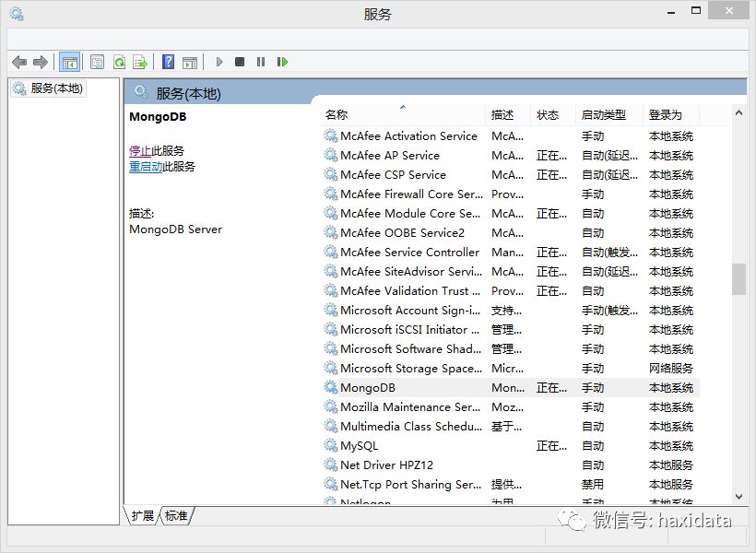Select McAfee Activation Service row
The width and height of the screenshot is (756, 553).
510,136
